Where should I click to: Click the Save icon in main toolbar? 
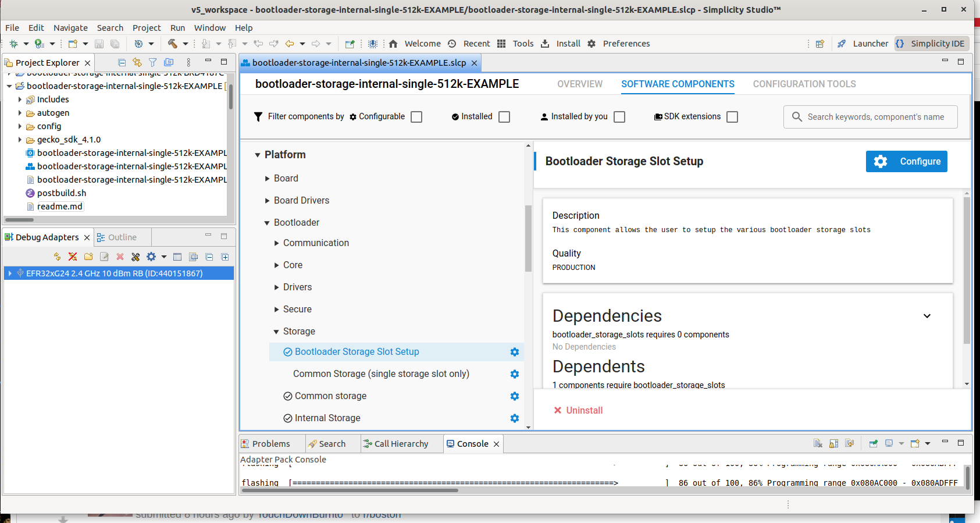[99, 44]
